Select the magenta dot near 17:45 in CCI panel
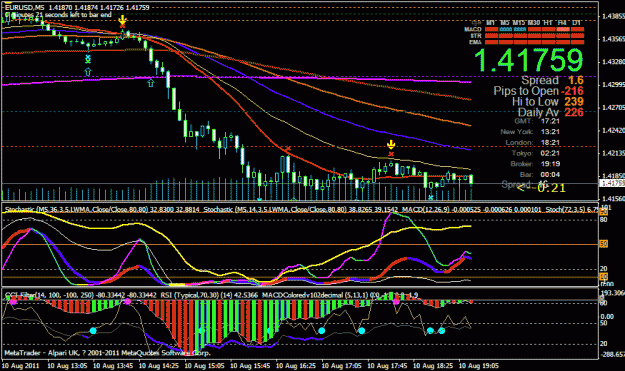Image resolution: width=625 pixels, height=371 pixels. click(x=396, y=302)
